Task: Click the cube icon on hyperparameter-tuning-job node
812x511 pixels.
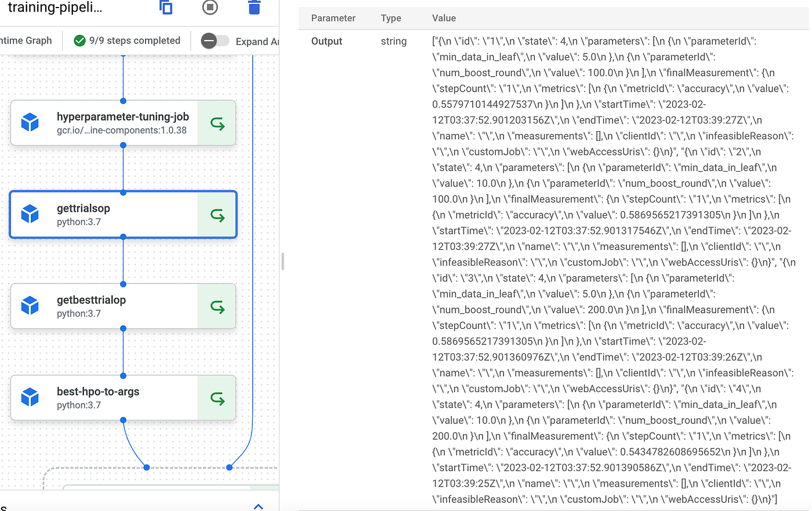Action: [30, 122]
